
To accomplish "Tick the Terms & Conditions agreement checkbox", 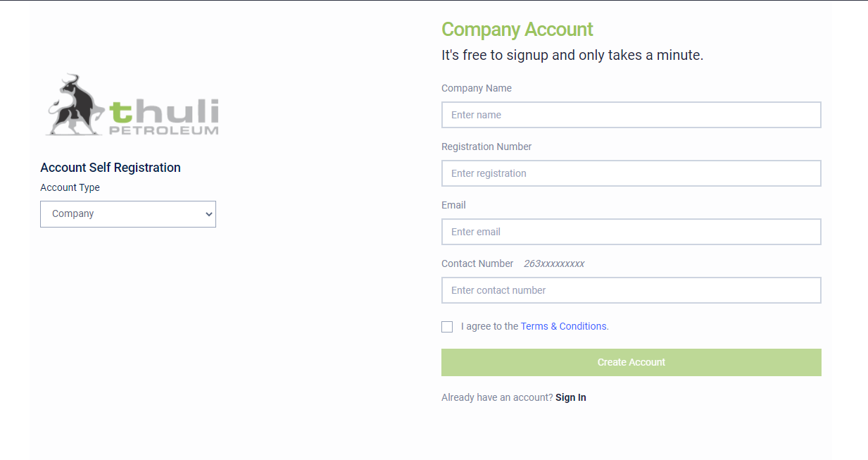I will pos(447,327).
